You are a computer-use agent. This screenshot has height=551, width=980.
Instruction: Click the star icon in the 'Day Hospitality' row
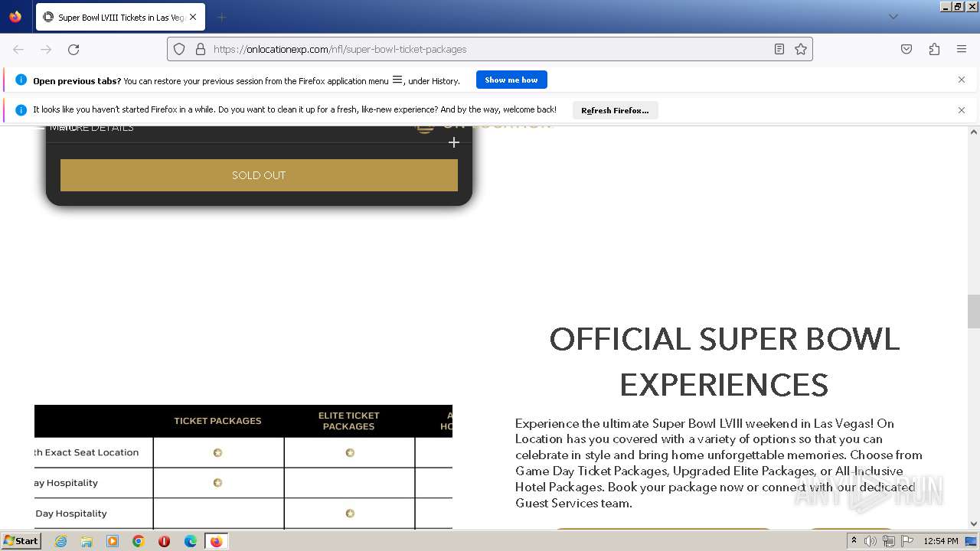(350, 514)
